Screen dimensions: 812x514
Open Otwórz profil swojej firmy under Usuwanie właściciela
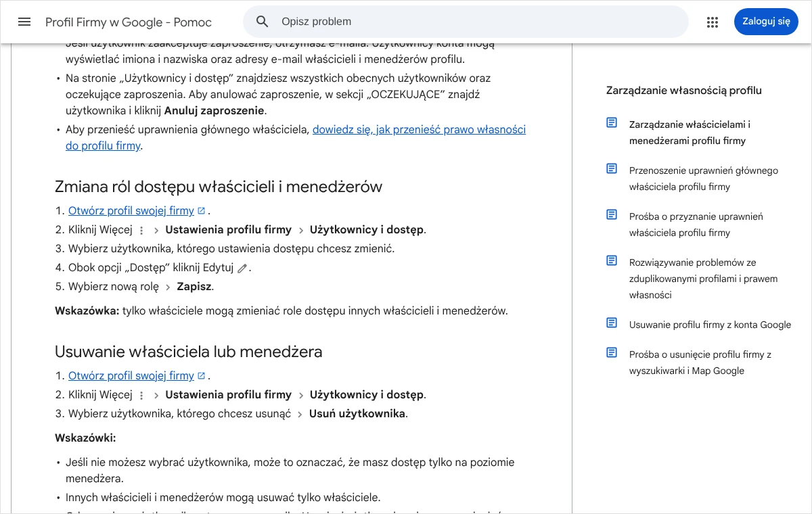click(131, 375)
